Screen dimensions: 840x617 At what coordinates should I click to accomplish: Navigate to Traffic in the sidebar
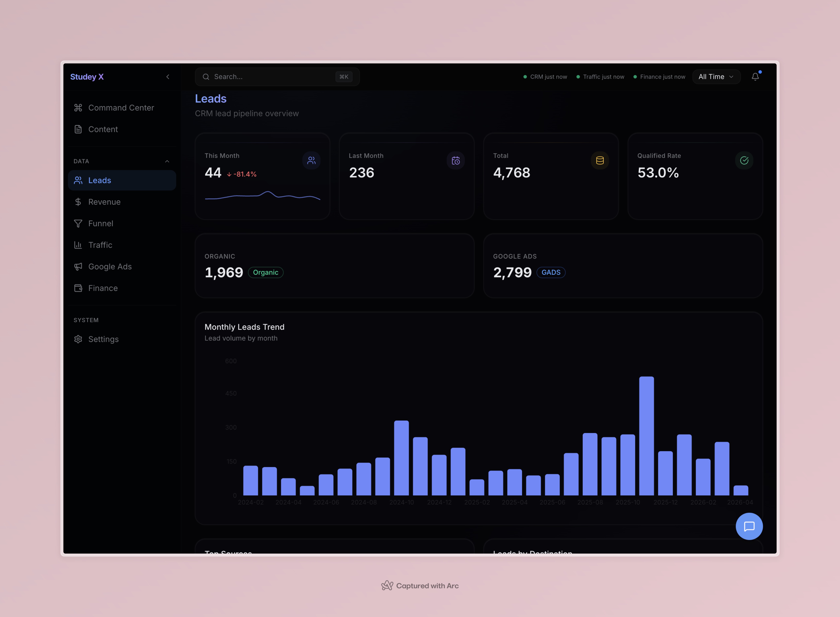pos(100,245)
